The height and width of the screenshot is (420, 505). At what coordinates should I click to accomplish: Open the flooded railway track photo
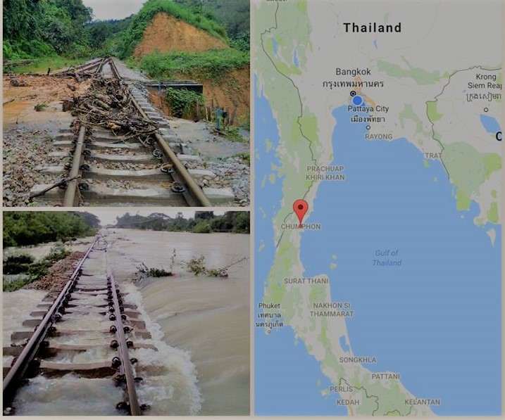(126, 313)
